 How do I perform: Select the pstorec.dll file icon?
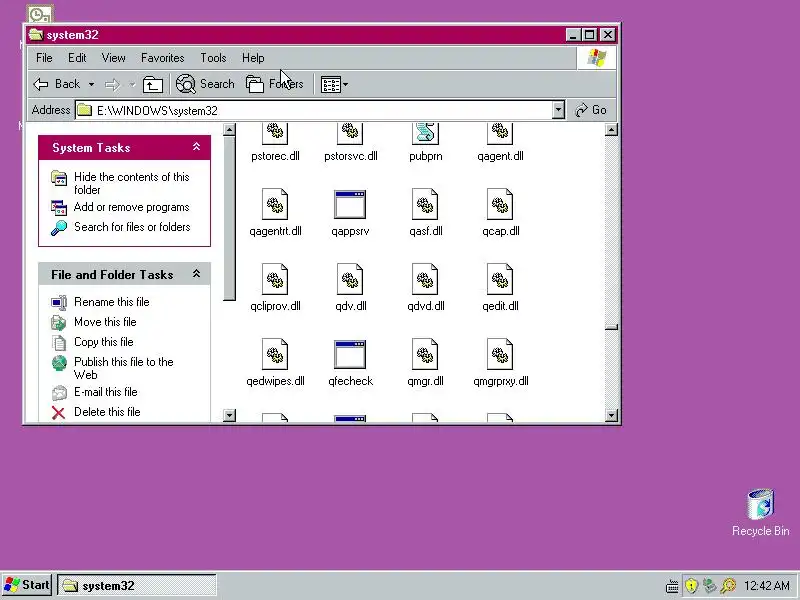pos(275,134)
